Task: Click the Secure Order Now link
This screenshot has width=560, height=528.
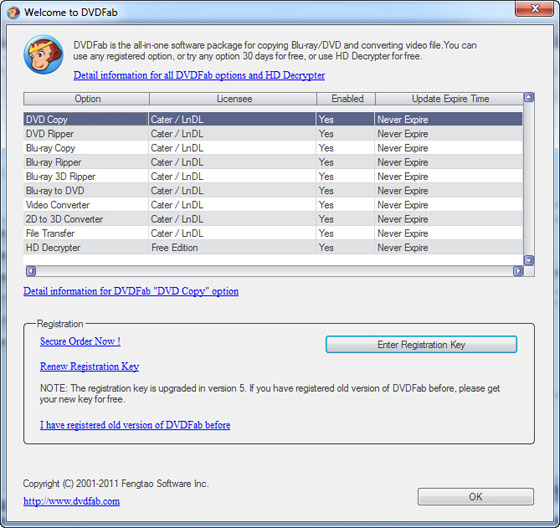Action: click(80, 341)
